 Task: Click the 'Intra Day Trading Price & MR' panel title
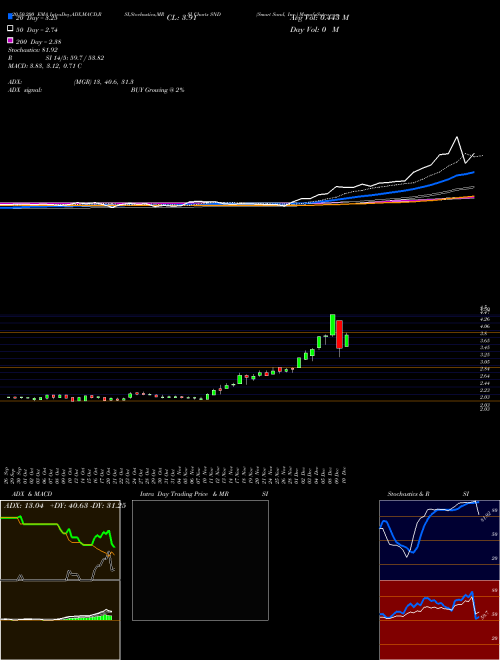pos(184,494)
